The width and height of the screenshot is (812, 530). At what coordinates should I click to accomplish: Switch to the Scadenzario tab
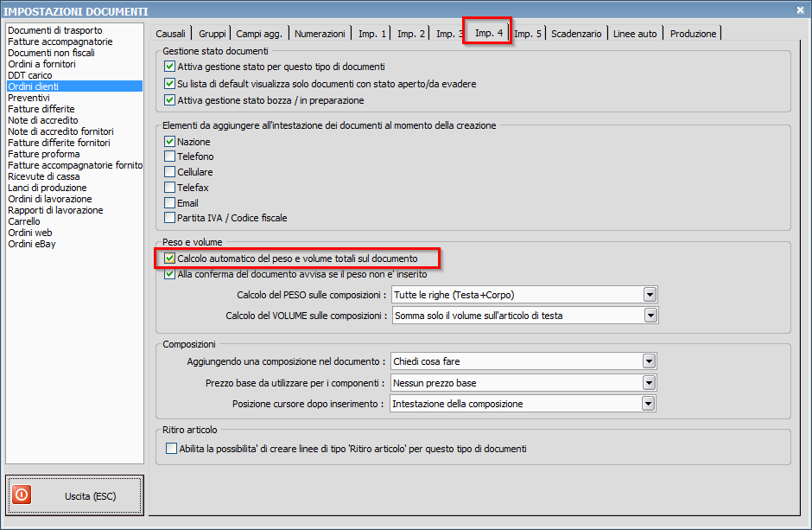tap(576, 34)
